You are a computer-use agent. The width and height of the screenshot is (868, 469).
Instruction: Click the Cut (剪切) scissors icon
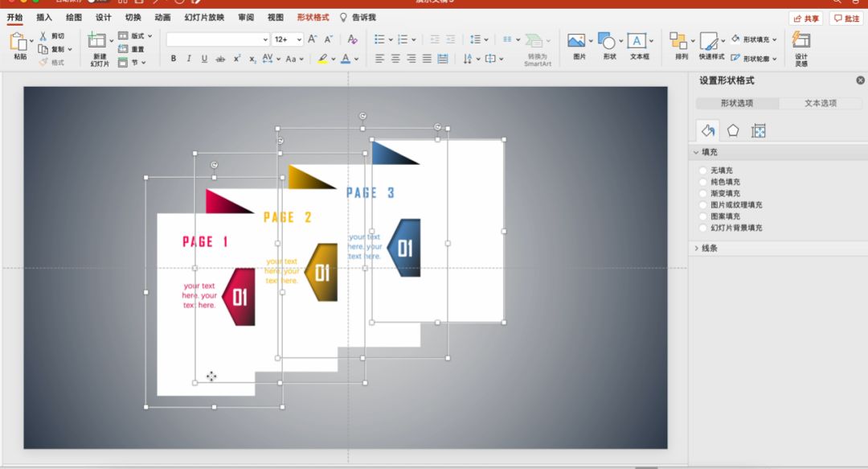pyautogui.click(x=43, y=36)
